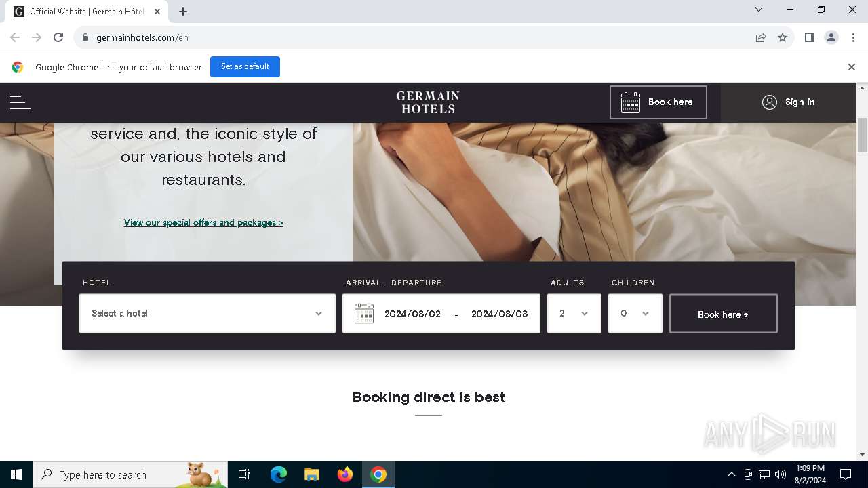Click the Booking direct is best heading

click(x=429, y=397)
